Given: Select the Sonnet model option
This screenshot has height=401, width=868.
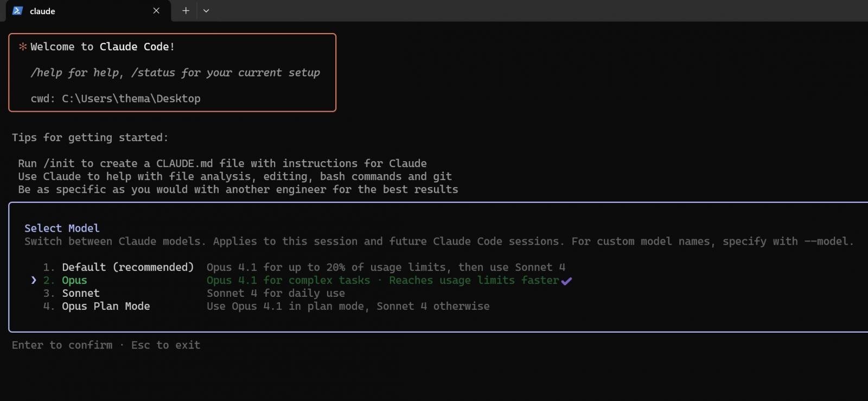Looking at the screenshot, I should pos(81,293).
